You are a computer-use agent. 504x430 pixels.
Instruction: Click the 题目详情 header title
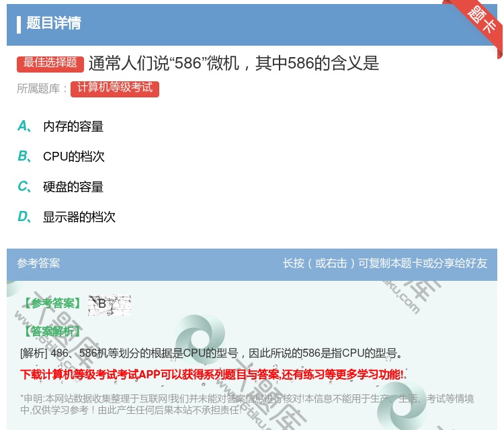(54, 23)
